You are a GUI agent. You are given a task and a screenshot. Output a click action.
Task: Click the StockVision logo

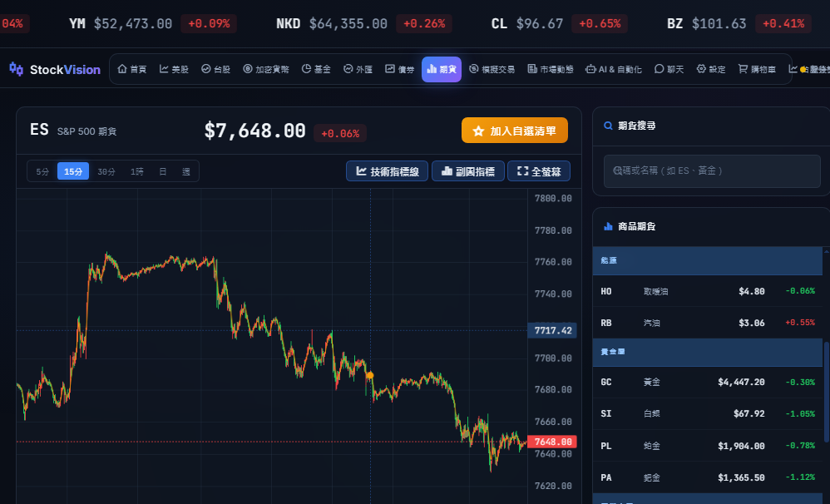55,69
